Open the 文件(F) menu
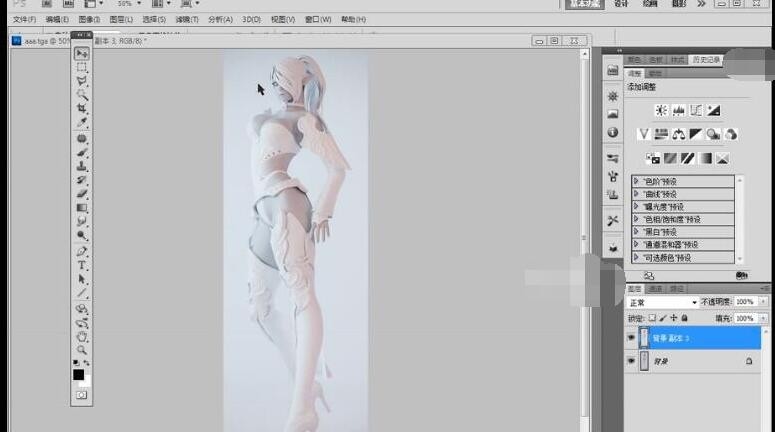 click(24, 19)
